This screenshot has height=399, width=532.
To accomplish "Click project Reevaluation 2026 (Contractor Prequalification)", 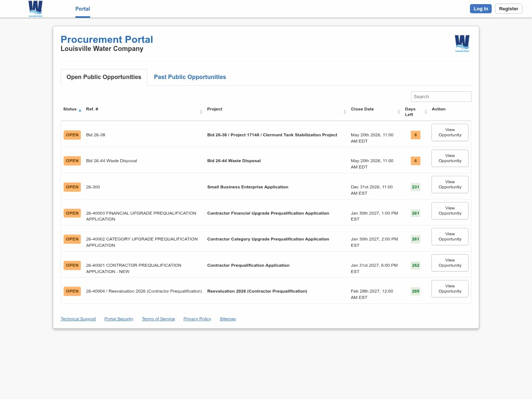I will (x=257, y=291).
